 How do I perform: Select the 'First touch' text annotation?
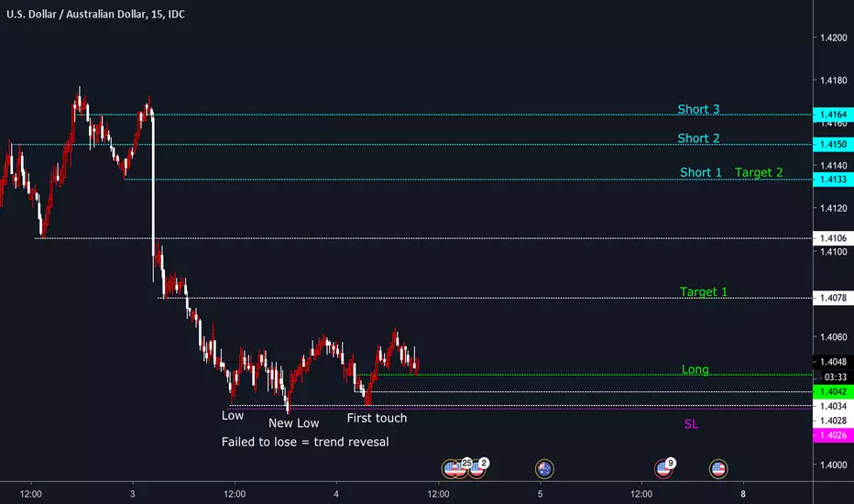point(377,418)
